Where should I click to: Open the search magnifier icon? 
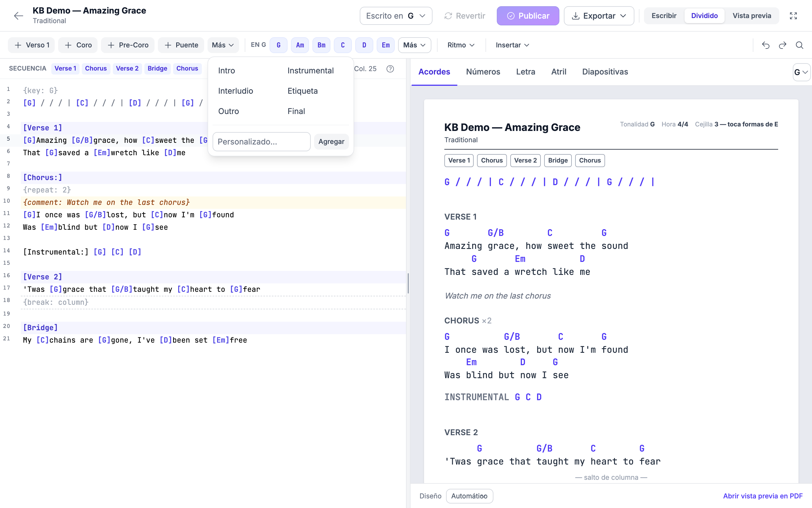(800, 45)
